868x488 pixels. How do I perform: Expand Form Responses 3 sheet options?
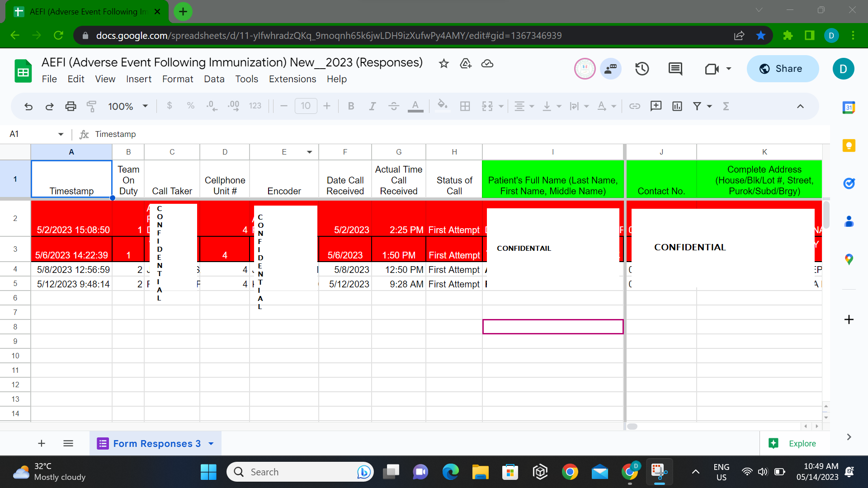211,444
